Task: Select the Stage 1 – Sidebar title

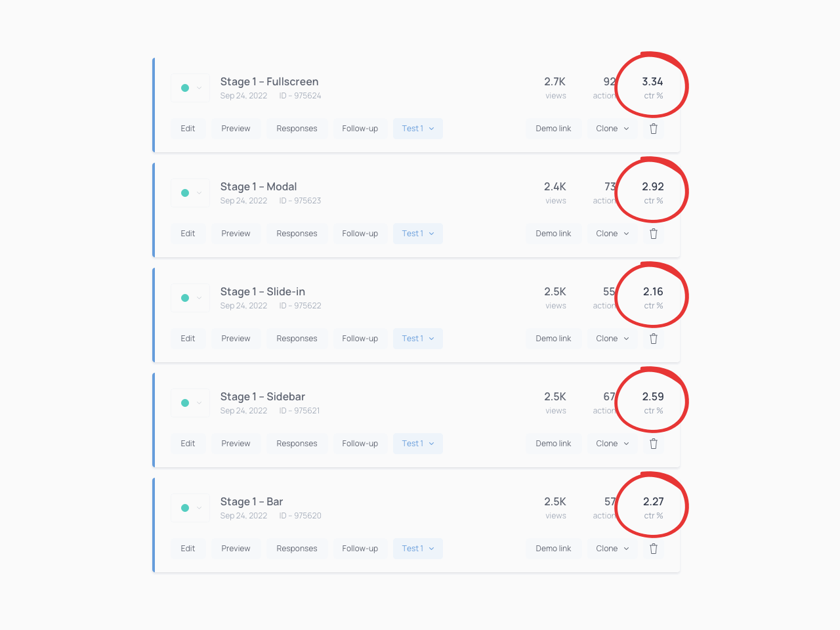Action: click(x=262, y=396)
